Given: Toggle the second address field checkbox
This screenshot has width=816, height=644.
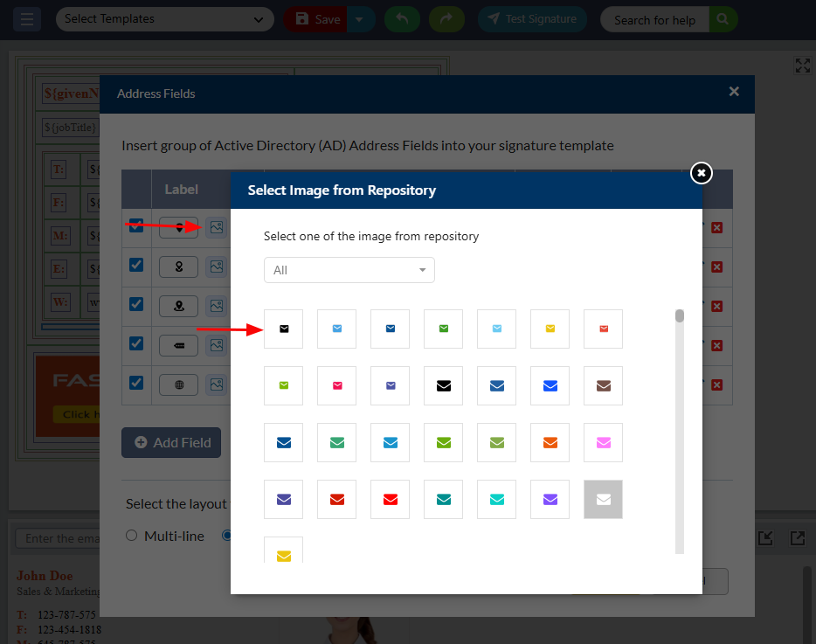Looking at the screenshot, I should [136, 265].
